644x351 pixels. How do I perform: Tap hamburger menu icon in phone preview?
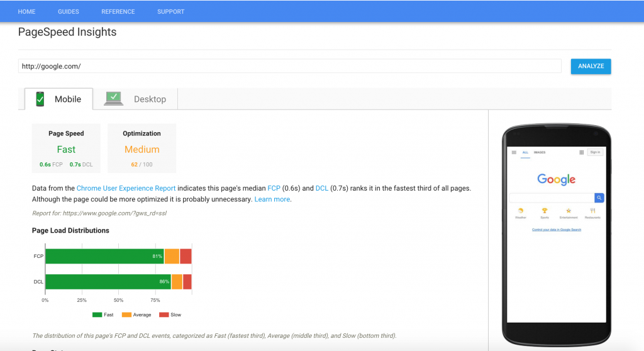[x=514, y=152]
